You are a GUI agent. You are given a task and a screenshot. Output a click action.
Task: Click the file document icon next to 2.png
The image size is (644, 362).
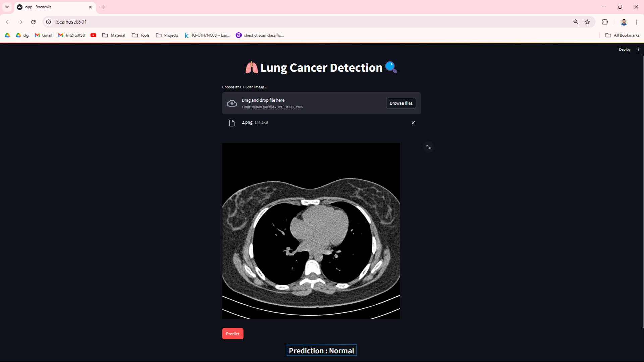231,122
